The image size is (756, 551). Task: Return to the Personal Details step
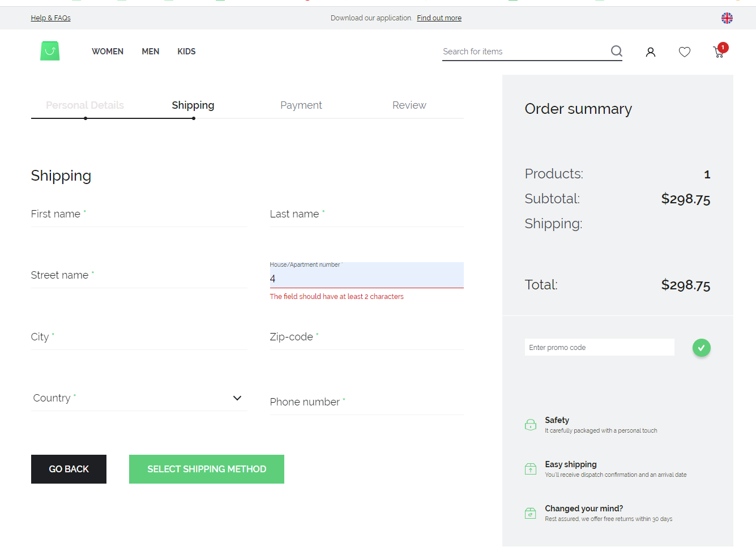tap(85, 105)
